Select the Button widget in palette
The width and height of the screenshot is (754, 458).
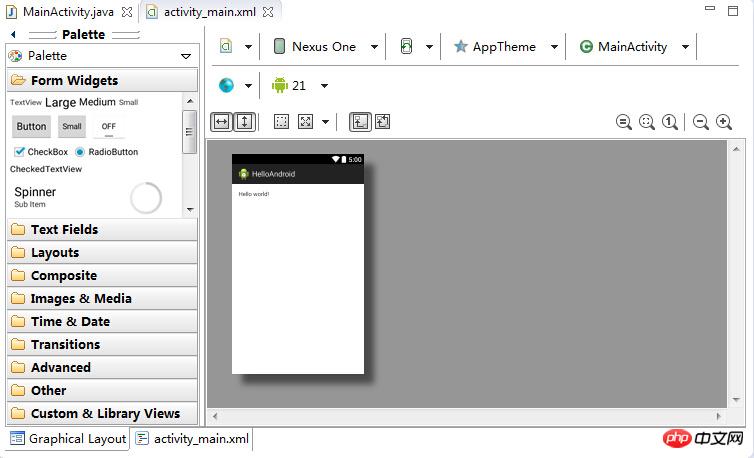(31, 127)
